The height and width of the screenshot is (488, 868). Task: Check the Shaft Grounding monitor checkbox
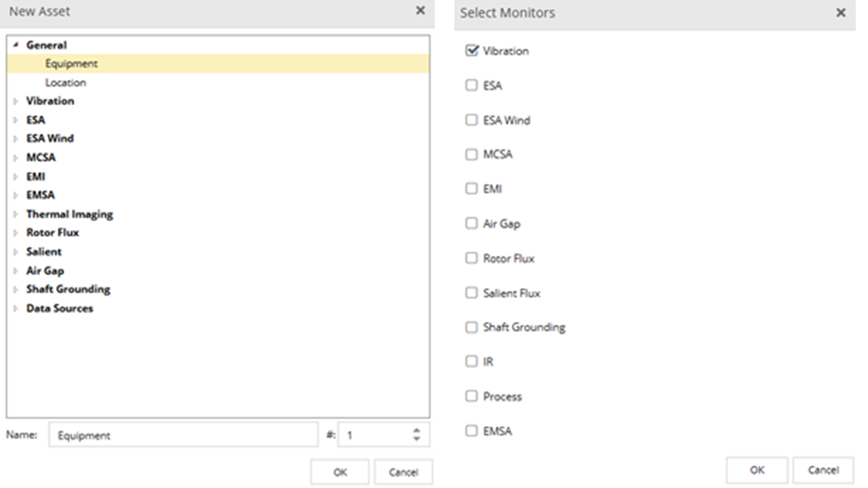click(471, 327)
